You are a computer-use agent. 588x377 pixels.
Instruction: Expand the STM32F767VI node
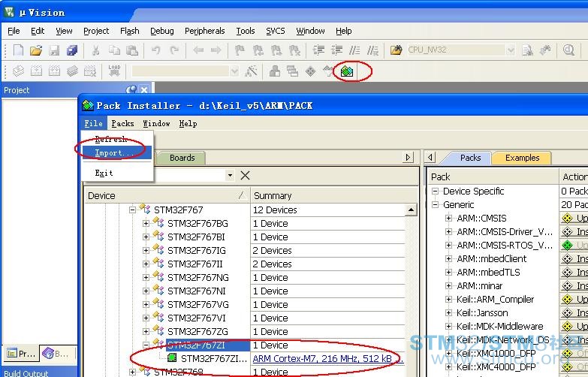tap(146, 318)
